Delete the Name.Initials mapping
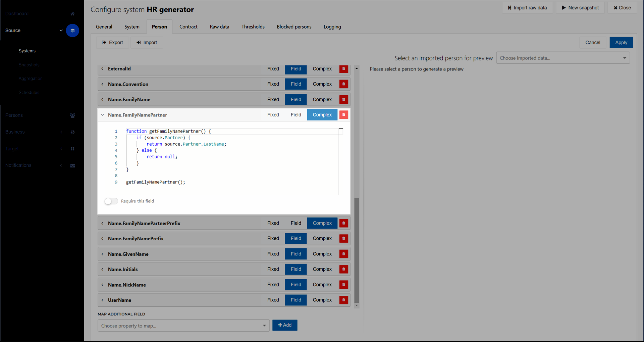644x342 pixels. click(344, 269)
